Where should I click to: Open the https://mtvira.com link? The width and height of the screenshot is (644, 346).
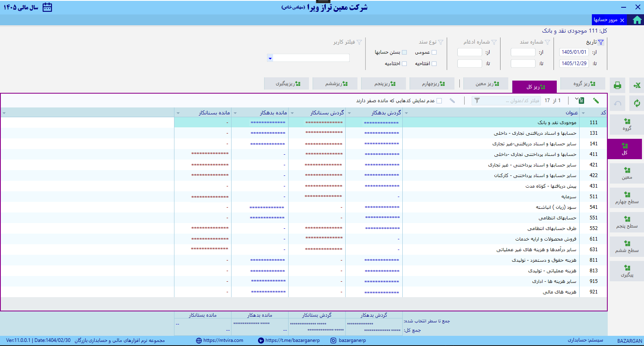tap(223, 341)
